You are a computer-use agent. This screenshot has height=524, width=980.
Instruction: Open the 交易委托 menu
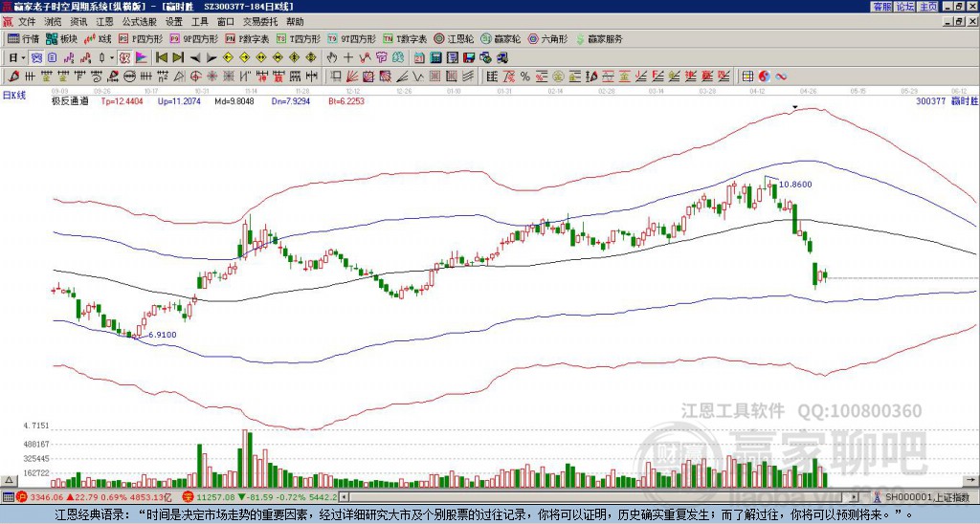tap(260, 22)
